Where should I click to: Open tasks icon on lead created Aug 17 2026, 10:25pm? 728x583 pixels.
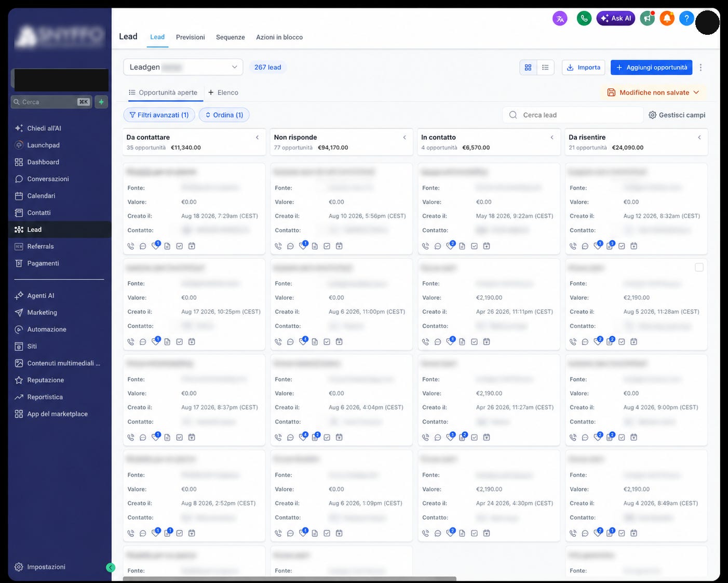179,342
